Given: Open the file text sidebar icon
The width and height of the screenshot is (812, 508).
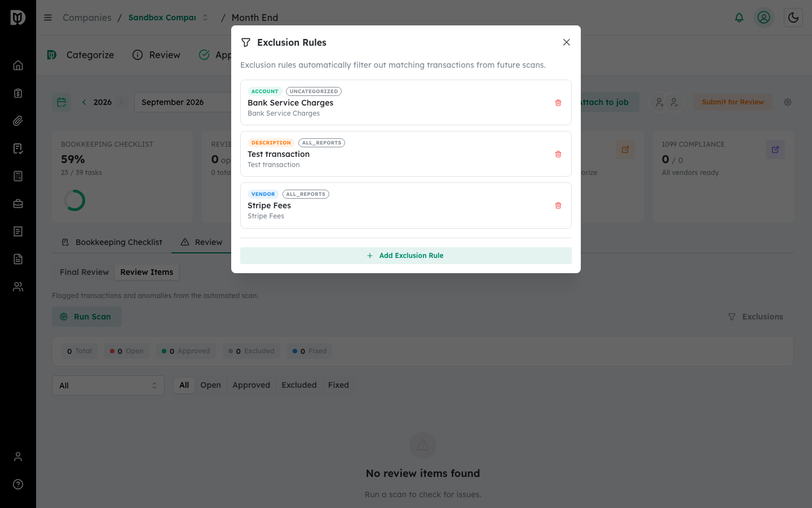Looking at the screenshot, I should tap(18, 259).
